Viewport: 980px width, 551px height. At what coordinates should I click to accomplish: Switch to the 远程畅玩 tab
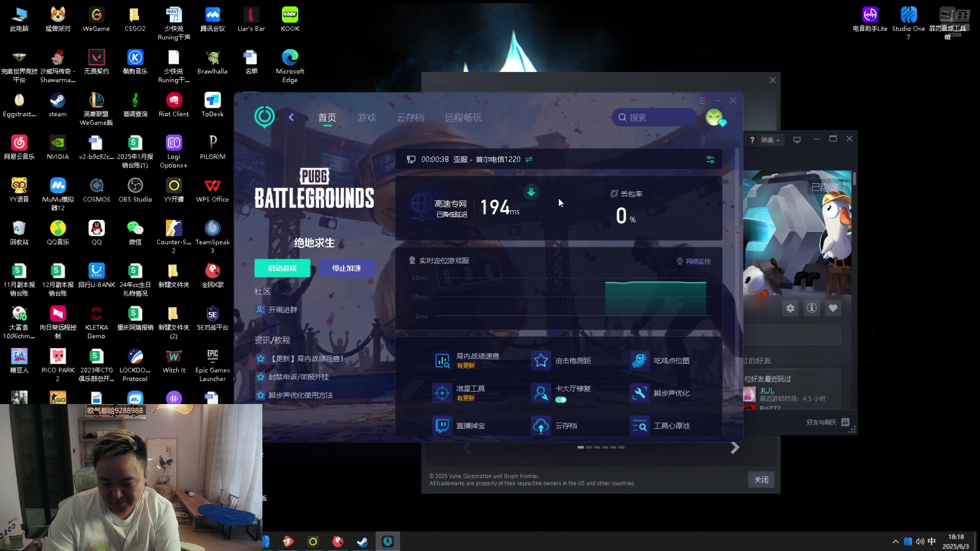point(463,118)
